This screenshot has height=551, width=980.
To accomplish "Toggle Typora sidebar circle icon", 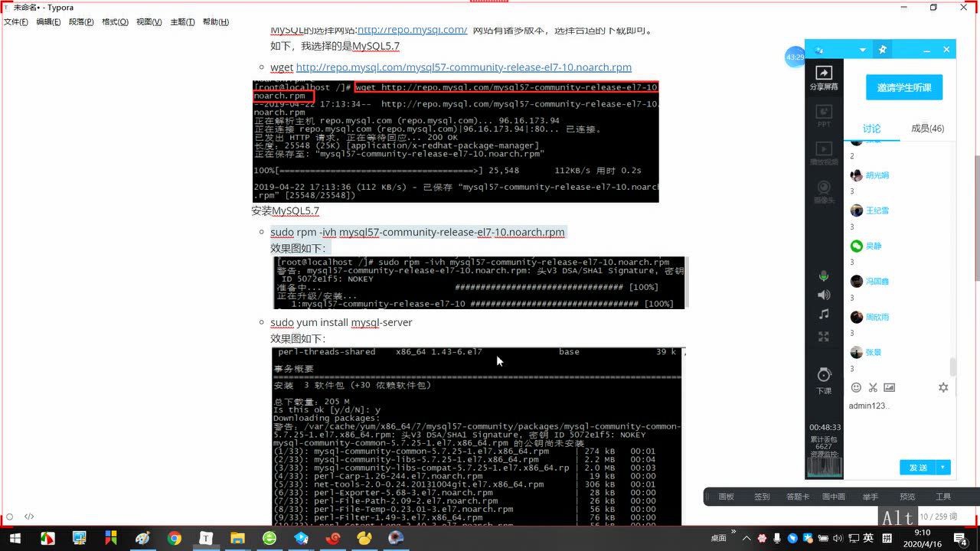I will pos(9,517).
